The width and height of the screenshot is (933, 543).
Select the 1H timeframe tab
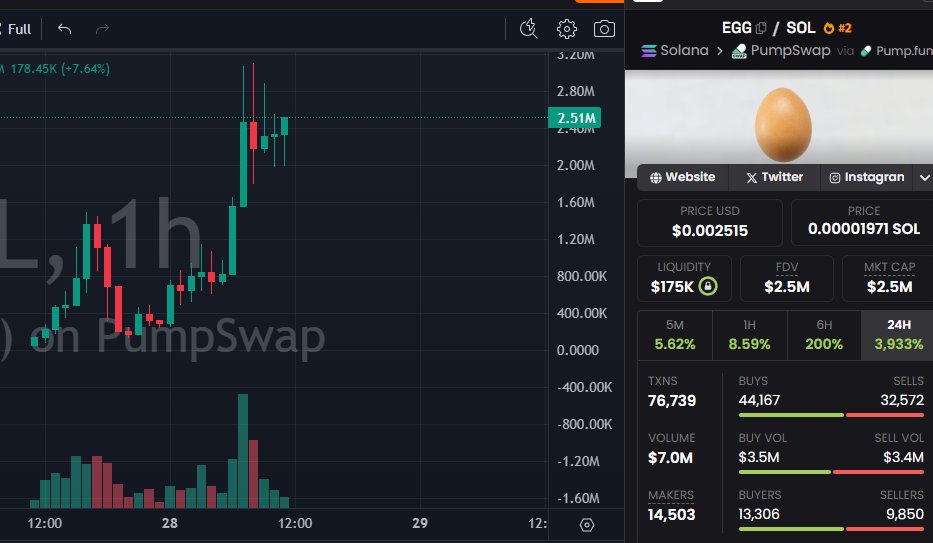750,335
